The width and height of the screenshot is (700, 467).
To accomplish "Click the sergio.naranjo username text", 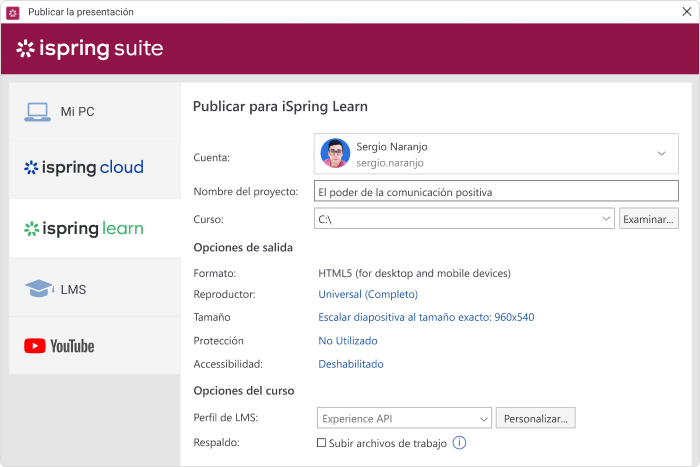I will (x=390, y=163).
